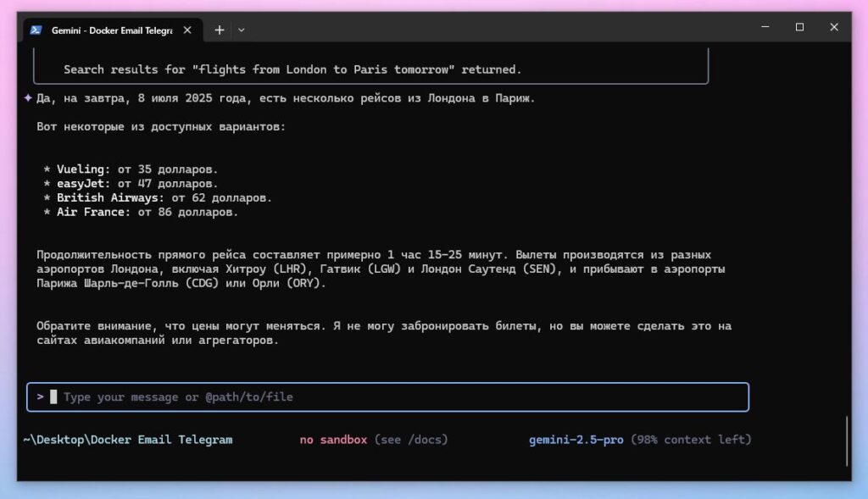Select the Gemini - Docker Email Telegram tab
868x499 pixels.
pos(110,30)
